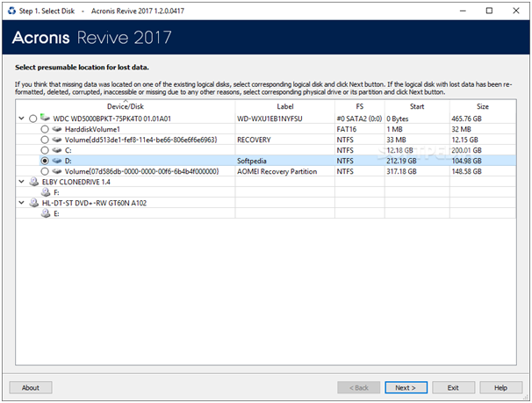Click the WD-WXU1EB1NYFSU serial label

pyautogui.click(x=270, y=119)
